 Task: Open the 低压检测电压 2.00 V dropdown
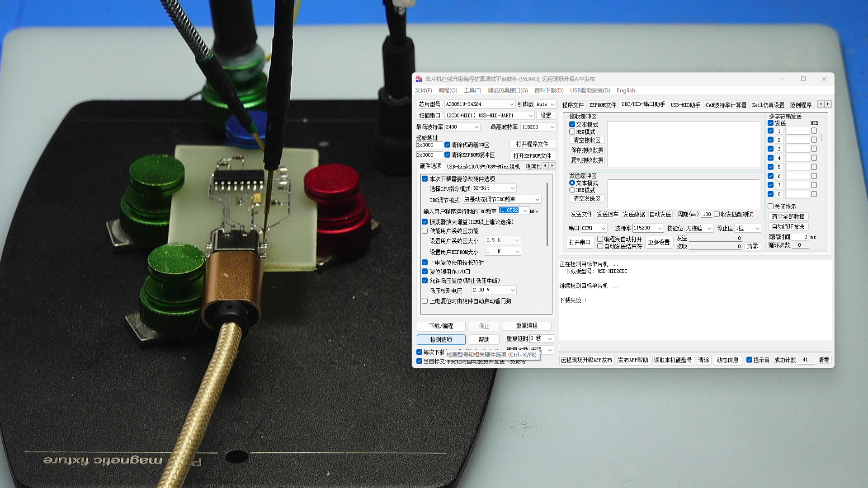512,290
